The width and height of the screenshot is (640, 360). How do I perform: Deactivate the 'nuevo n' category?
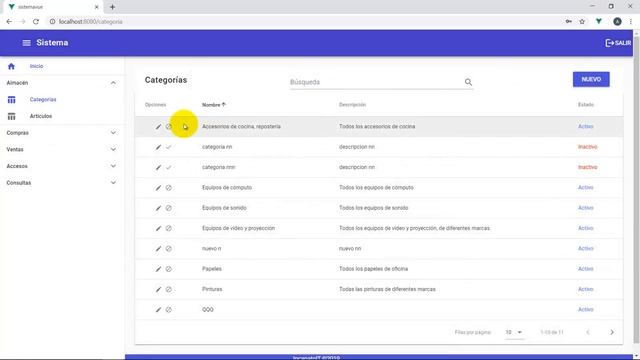pyautogui.click(x=169, y=249)
